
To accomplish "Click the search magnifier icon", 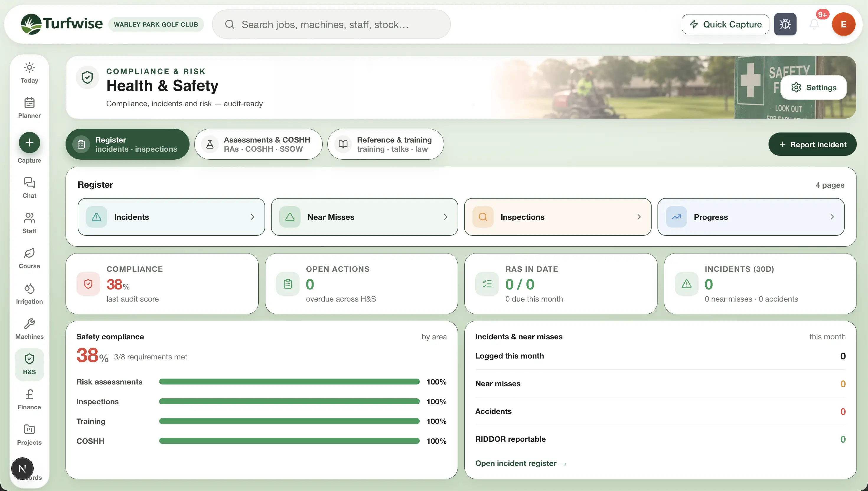I will coord(229,24).
